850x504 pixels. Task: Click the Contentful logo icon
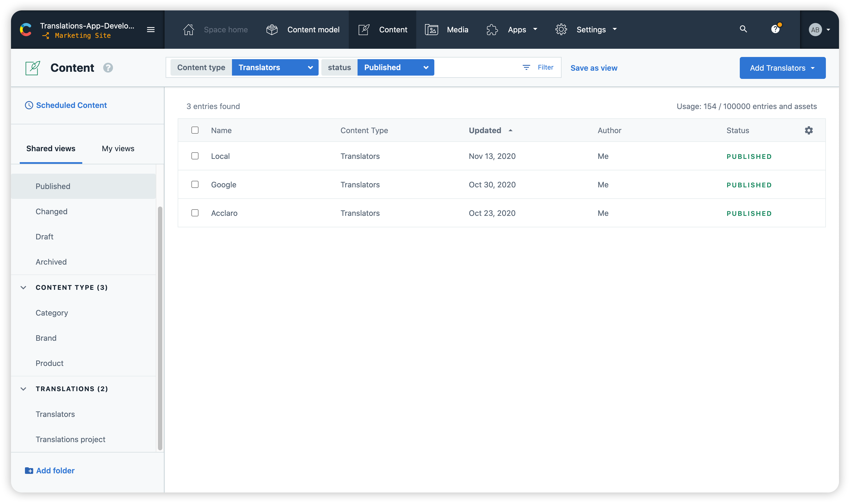point(25,30)
